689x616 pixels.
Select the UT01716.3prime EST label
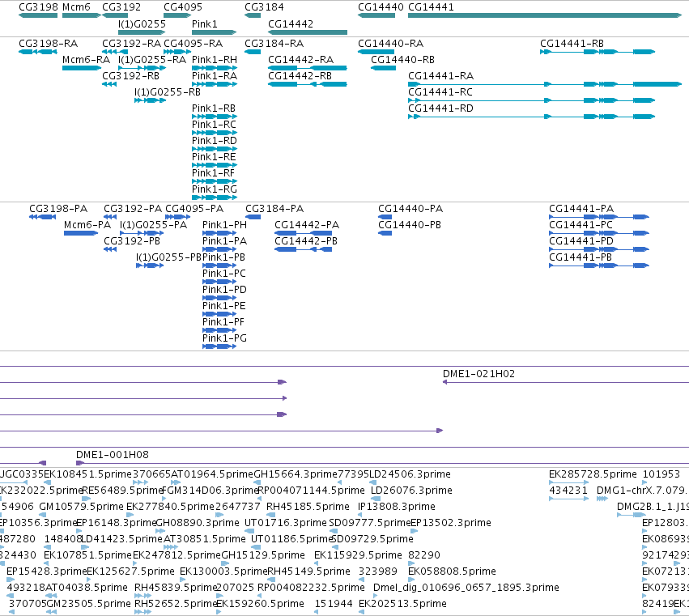pos(286,522)
